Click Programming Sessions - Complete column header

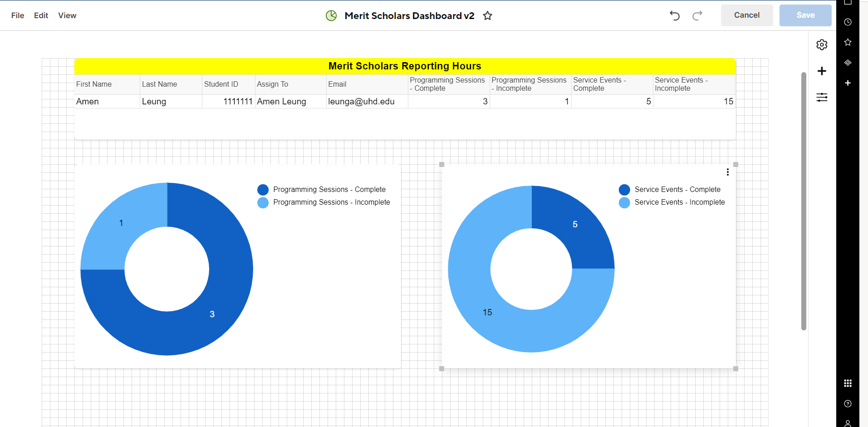point(449,84)
